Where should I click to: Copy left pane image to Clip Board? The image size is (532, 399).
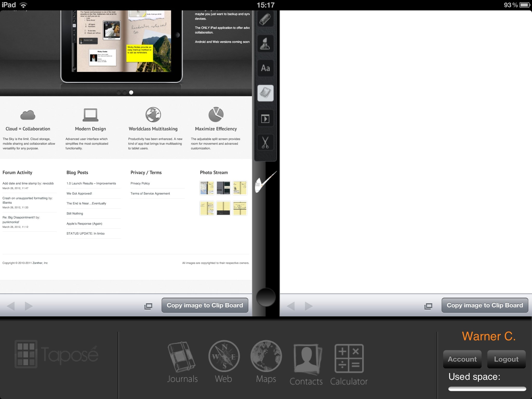click(205, 305)
